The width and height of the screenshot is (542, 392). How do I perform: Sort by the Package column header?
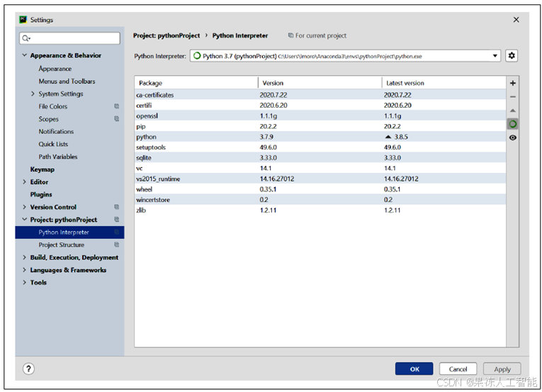[x=196, y=83]
